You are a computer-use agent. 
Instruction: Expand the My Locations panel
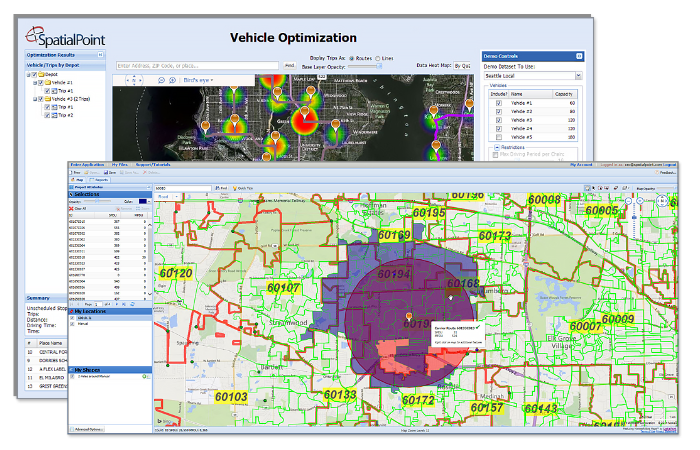(x=110, y=311)
